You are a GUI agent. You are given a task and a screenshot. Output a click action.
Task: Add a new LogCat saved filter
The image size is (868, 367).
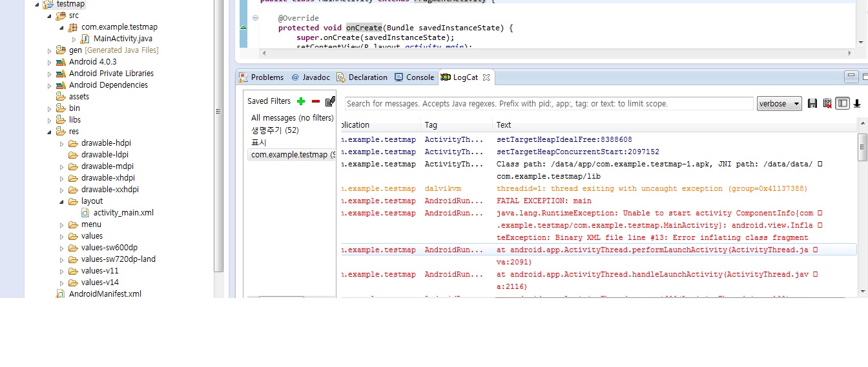[x=301, y=101]
